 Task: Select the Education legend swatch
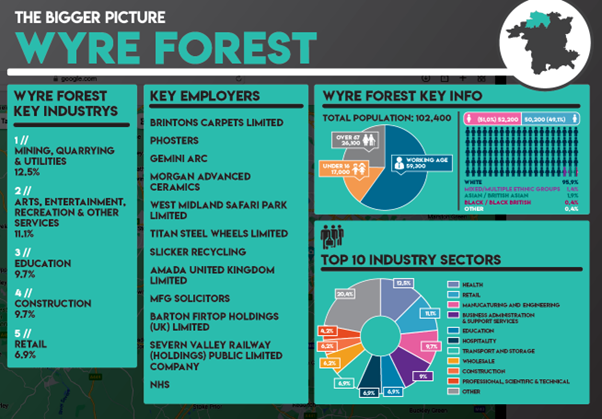(x=453, y=330)
